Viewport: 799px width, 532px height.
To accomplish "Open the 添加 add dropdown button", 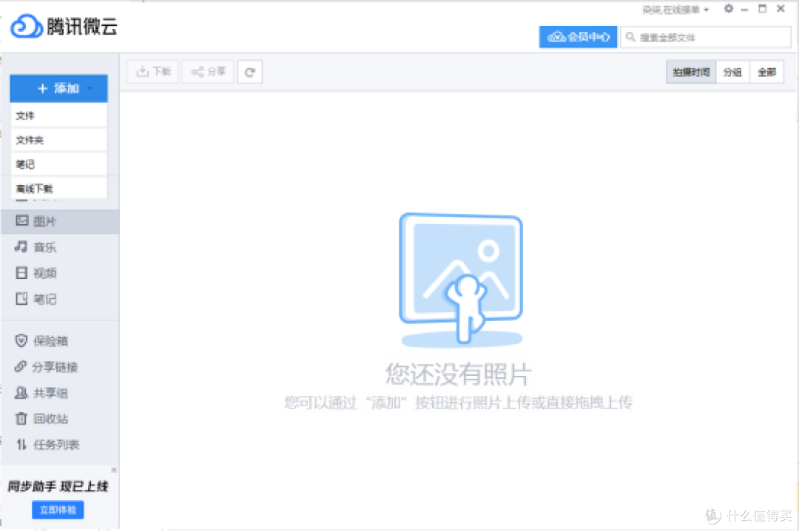I will 58,89.
